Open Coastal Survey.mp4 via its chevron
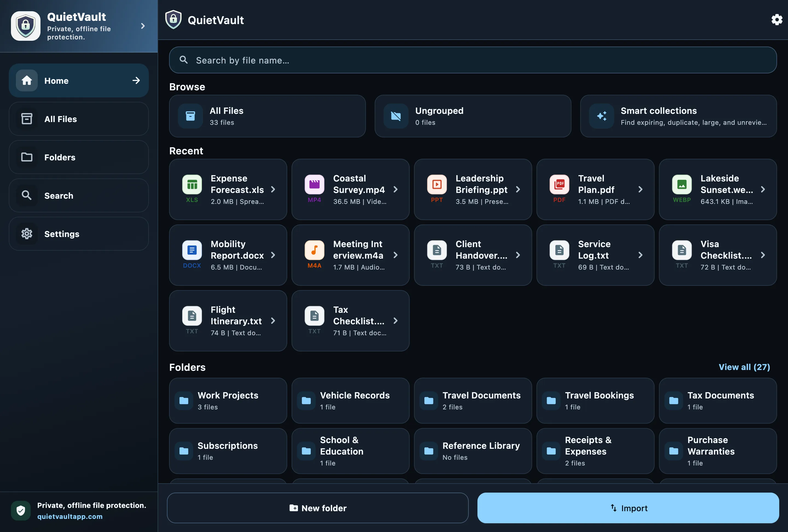The width and height of the screenshot is (788, 532). [395, 190]
